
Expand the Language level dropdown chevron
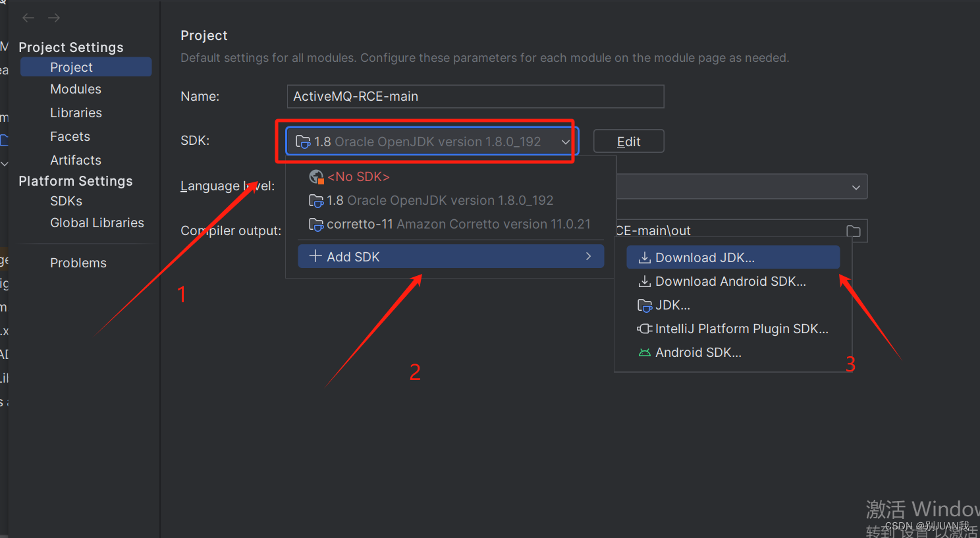[856, 187]
